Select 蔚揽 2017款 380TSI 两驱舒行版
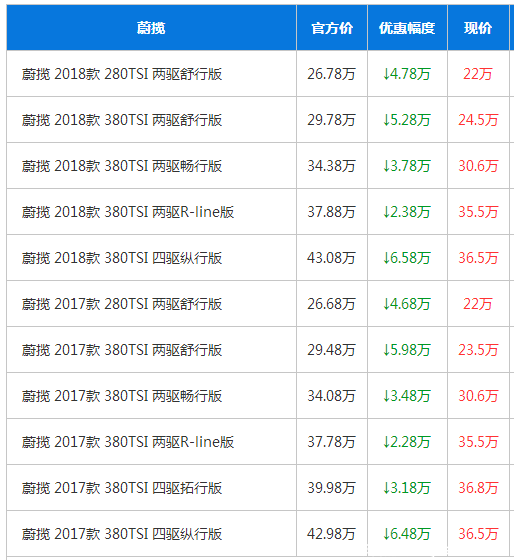Screen dimensions: 514x560 [x=122, y=350]
